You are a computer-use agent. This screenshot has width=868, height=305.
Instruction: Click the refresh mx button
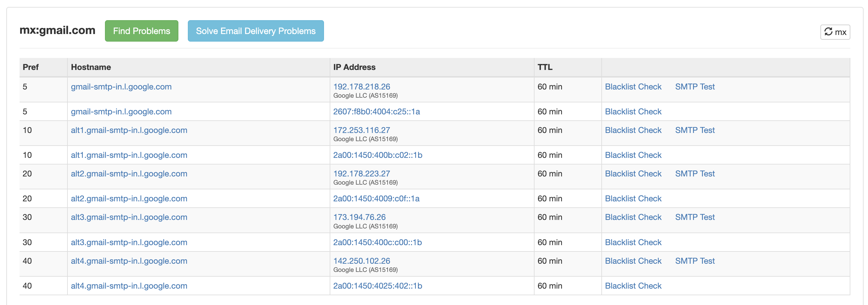[x=835, y=32]
